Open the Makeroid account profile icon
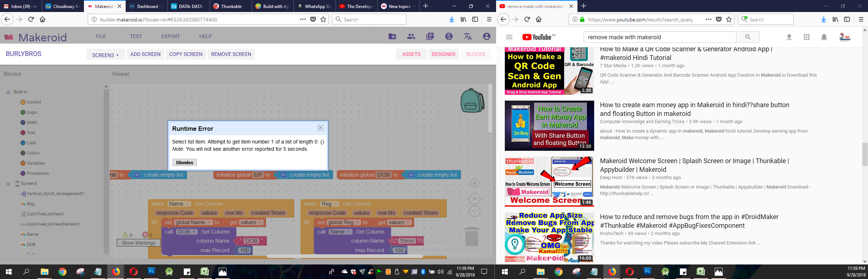The height and width of the screenshot is (279, 868). [487, 36]
